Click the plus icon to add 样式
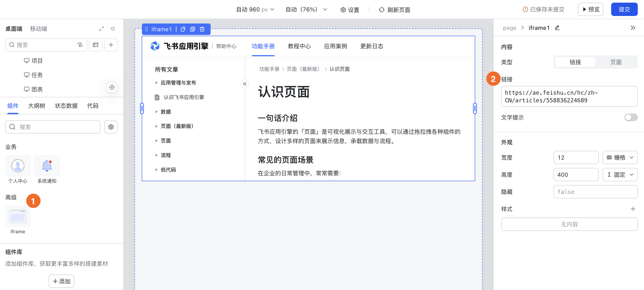 click(x=633, y=209)
